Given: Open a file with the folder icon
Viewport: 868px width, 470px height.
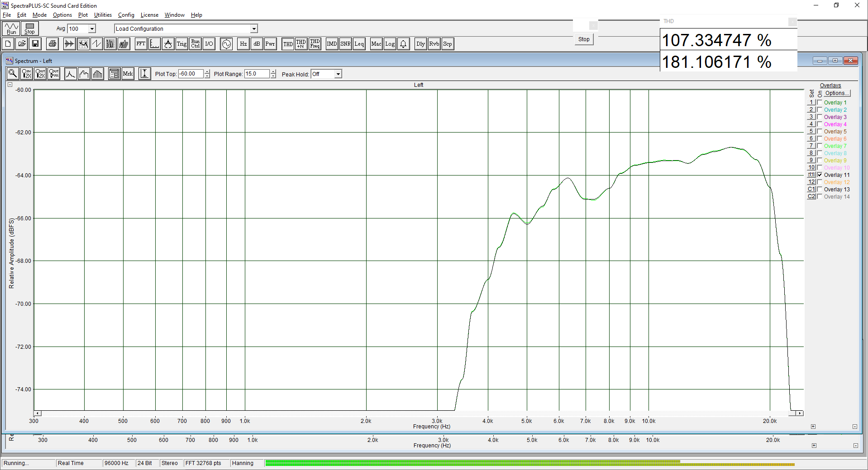Looking at the screenshot, I should (x=22, y=44).
